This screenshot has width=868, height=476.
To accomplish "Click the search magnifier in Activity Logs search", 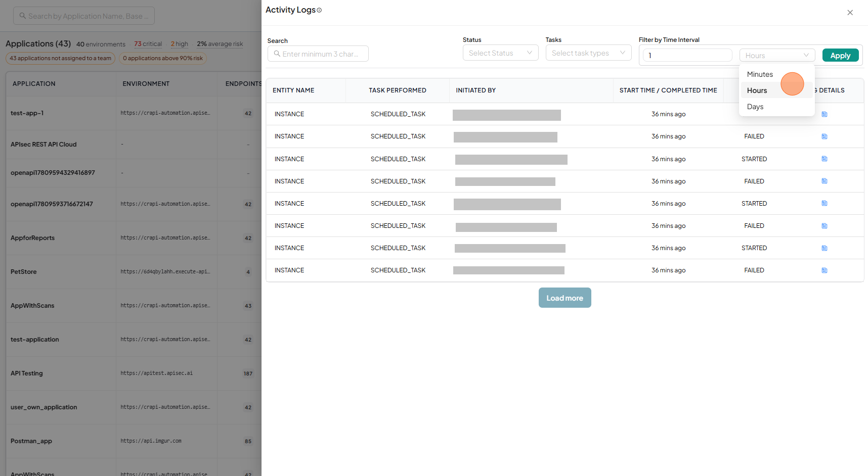I will [x=277, y=54].
